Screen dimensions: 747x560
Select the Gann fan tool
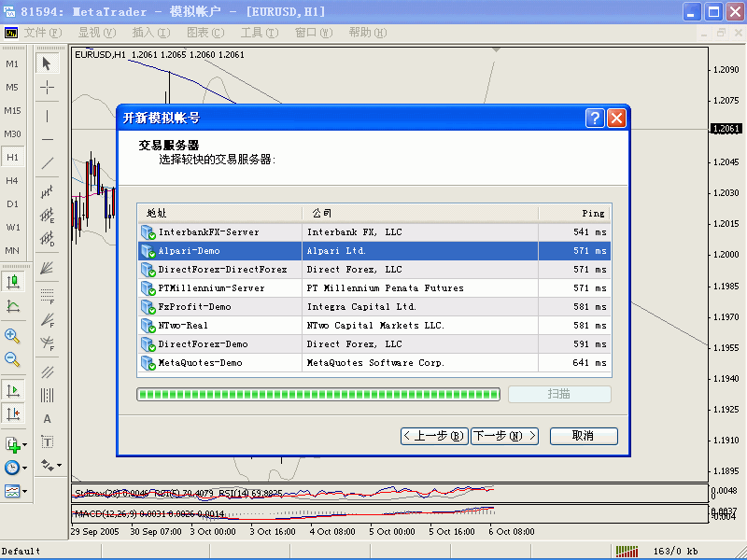[x=48, y=268]
